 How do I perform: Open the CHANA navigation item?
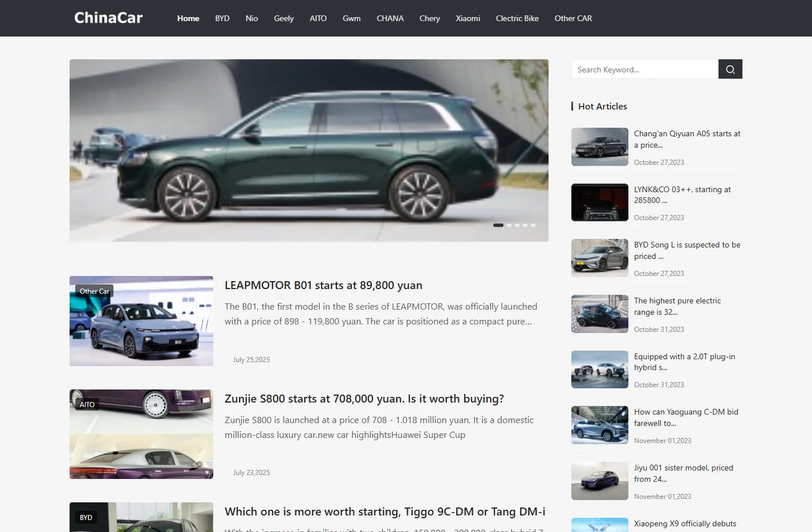click(390, 18)
